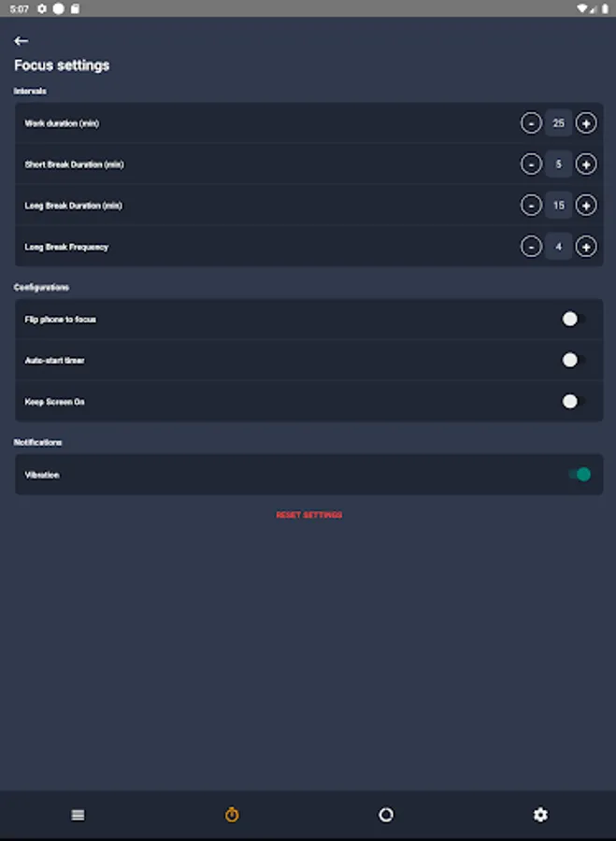
Task: Tap the red Reset Settings link
Action: click(x=309, y=515)
